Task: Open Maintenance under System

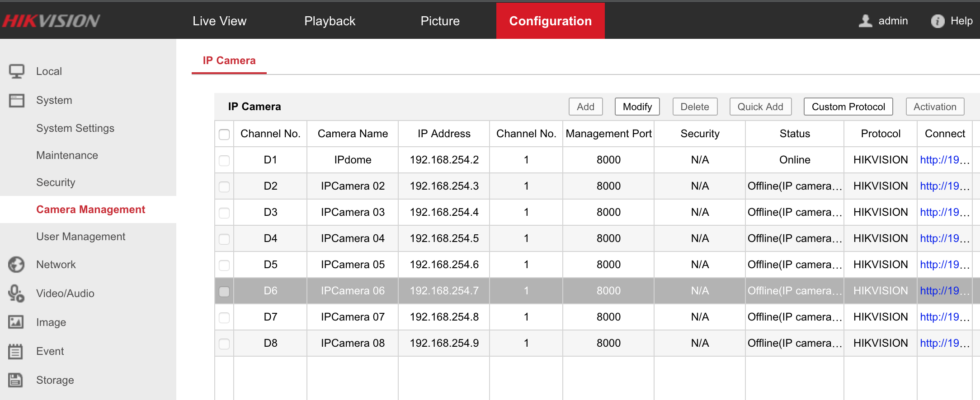Action: click(67, 155)
